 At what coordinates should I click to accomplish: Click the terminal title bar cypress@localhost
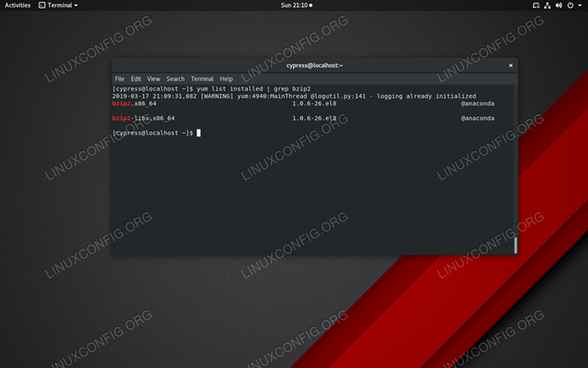click(x=314, y=65)
